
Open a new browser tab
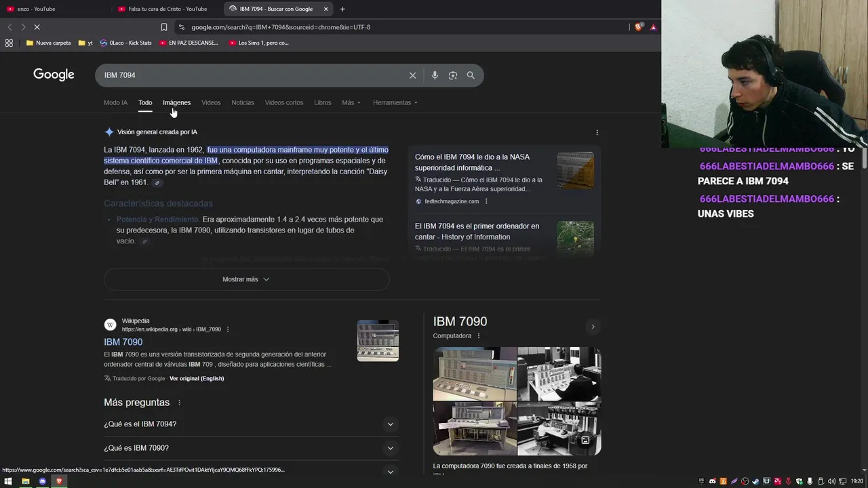click(342, 9)
